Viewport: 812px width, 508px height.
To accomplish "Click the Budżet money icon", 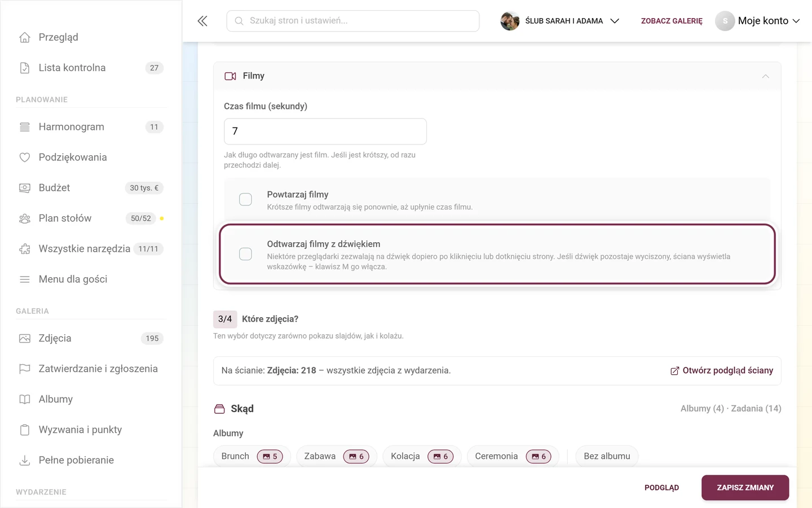I will tap(25, 188).
